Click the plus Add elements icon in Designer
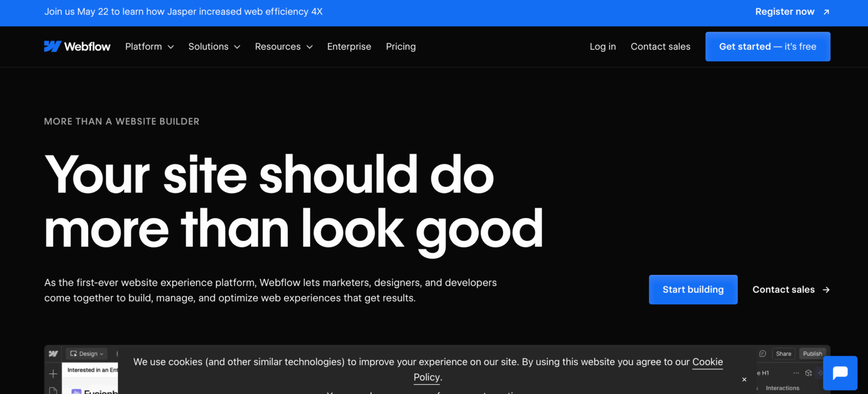The image size is (868, 394). tap(53, 374)
